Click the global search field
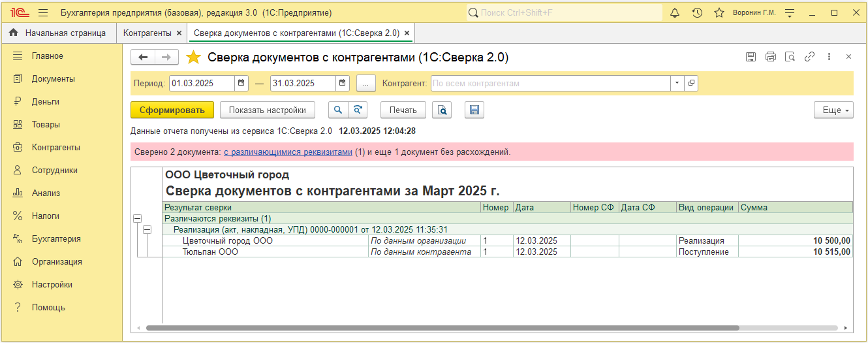868x343 pixels. (x=565, y=12)
